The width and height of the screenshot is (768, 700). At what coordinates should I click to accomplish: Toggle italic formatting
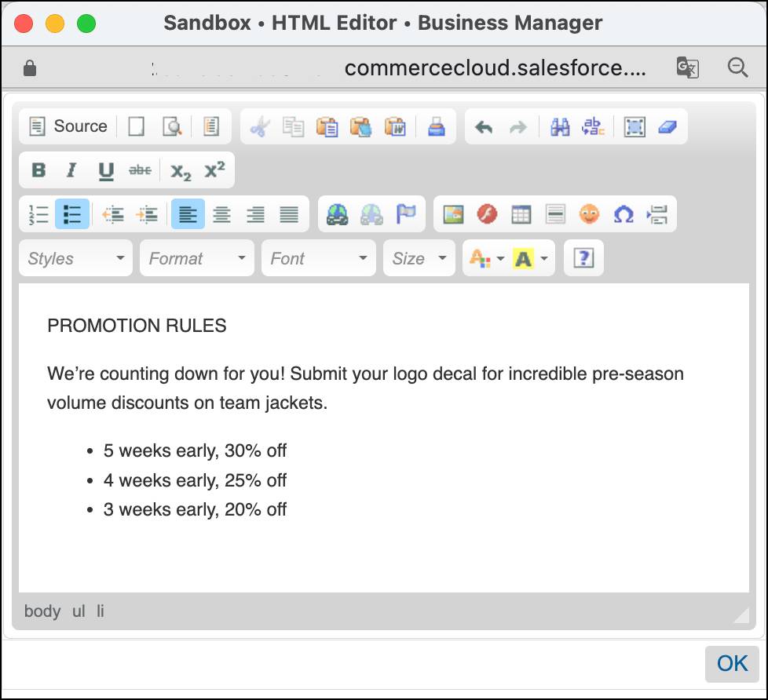pos(72,170)
